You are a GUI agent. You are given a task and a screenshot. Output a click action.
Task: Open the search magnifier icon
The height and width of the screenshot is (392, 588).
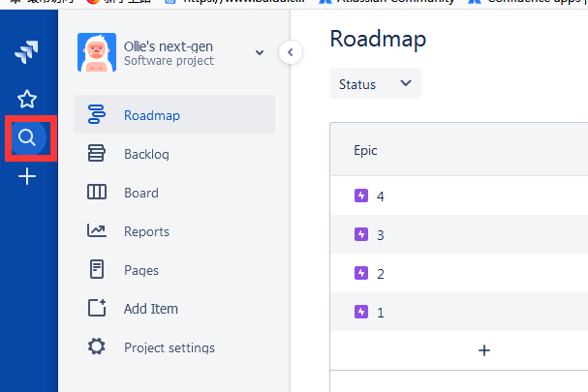27,137
